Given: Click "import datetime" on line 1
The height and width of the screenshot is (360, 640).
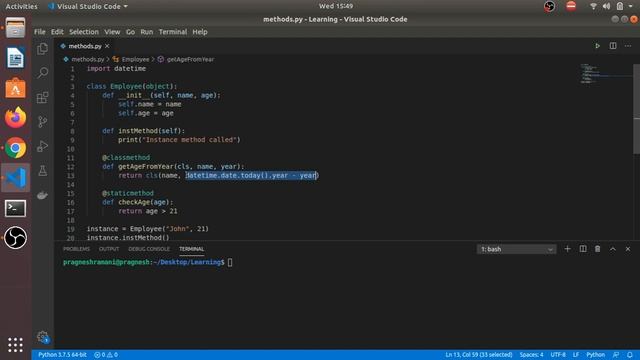Looking at the screenshot, I should (x=116, y=69).
